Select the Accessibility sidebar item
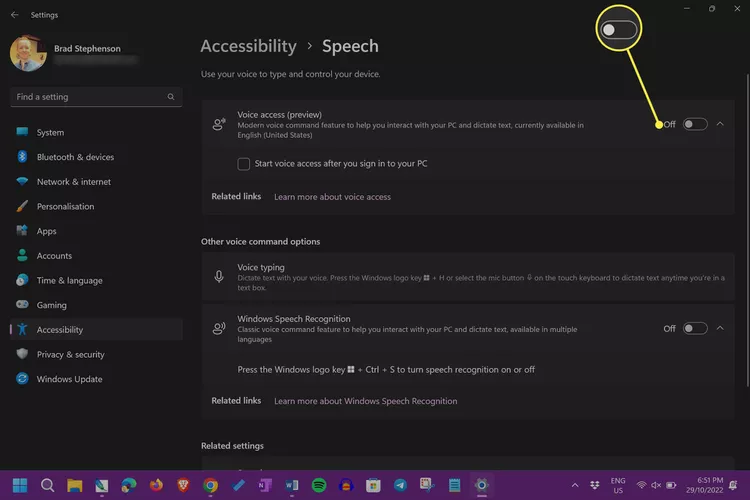The image size is (750, 500). [x=96, y=330]
